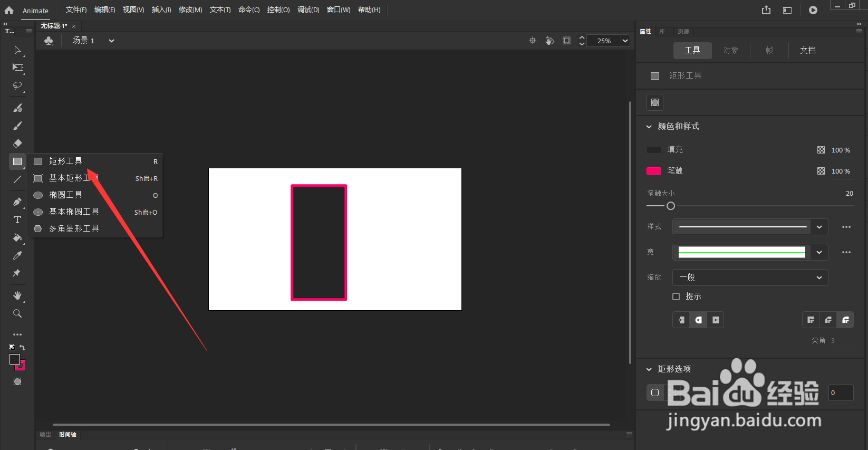Viewport: 868px width, 450px height.
Task: Switch to the 对象 properties tab
Action: [731, 50]
